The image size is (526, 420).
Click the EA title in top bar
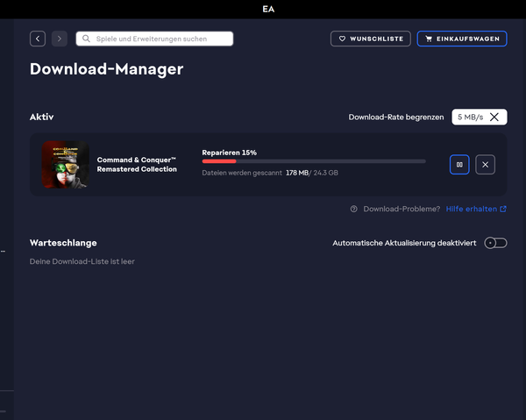268,9
